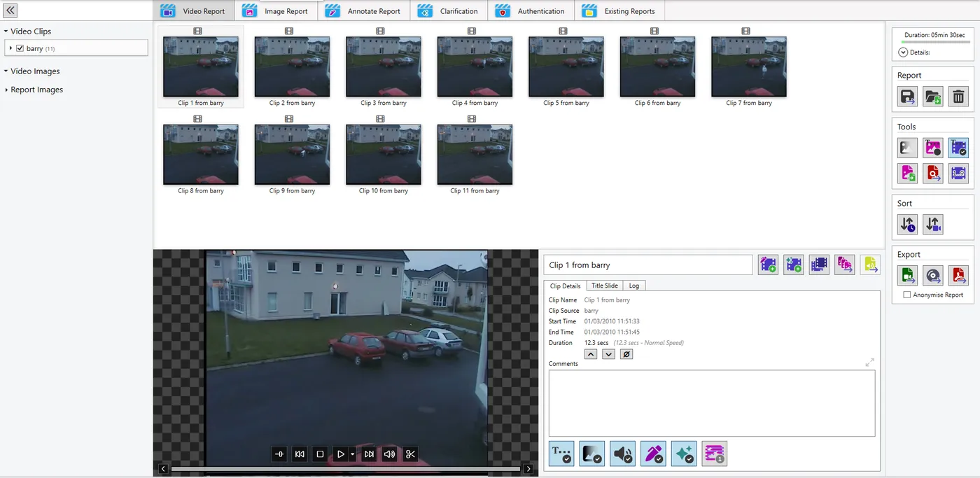Click the video timeline seek bar

pos(346,469)
